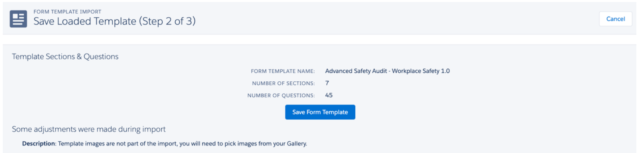This screenshot has width=644, height=153.
Task: Click the word Gallery in the description
Action: (297, 143)
